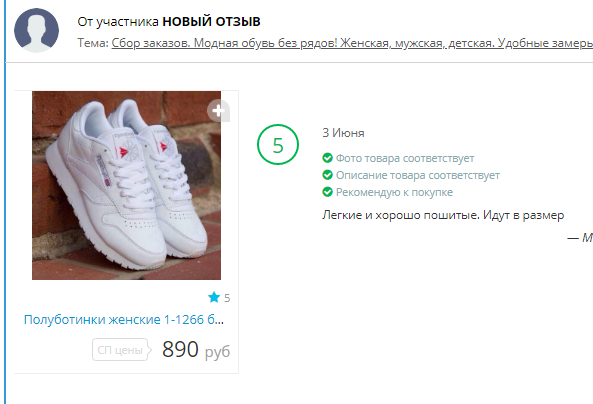View the white sneakers product photo
This screenshot has width=593, height=404.
(x=126, y=185)
